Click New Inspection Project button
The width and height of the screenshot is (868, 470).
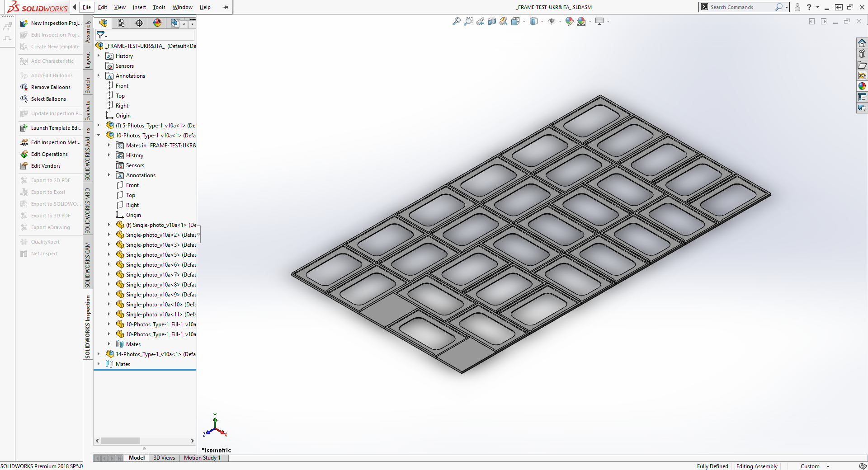pos(51,23)
